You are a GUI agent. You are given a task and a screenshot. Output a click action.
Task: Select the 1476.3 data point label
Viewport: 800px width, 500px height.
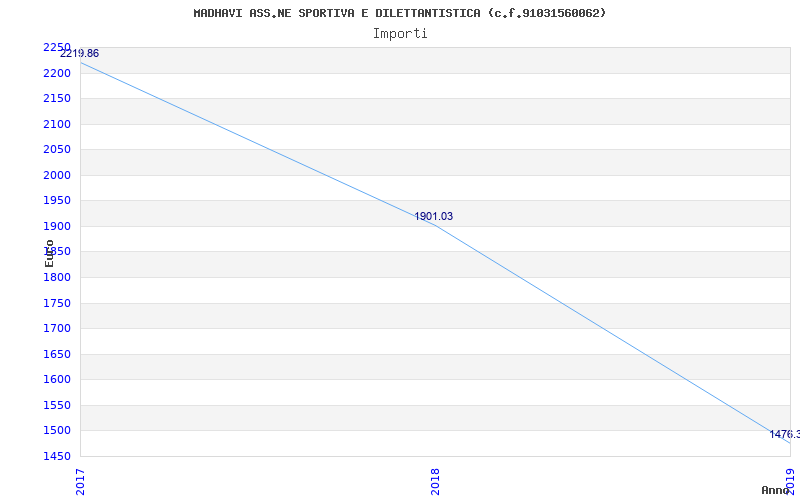(785, 434)
